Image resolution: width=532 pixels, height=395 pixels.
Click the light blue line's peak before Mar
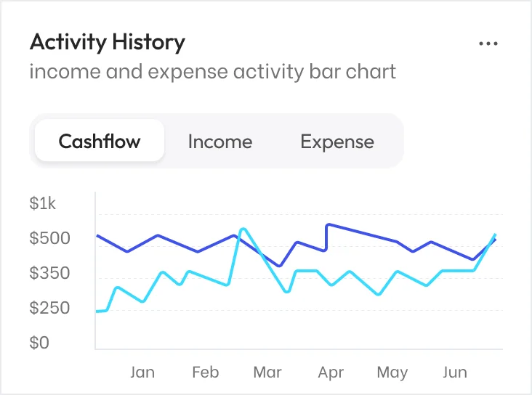pos(243,229)
